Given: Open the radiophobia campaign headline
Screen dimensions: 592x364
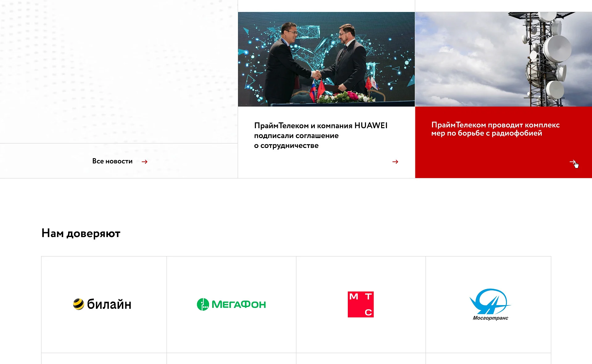Looking at the screenshot, I should [495, 129].
